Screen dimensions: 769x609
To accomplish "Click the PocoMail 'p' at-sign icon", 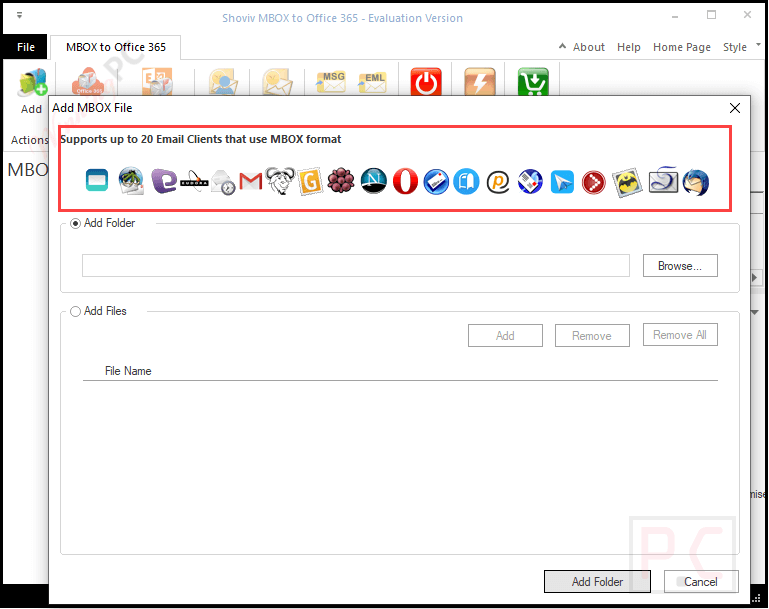I will 498,182.
